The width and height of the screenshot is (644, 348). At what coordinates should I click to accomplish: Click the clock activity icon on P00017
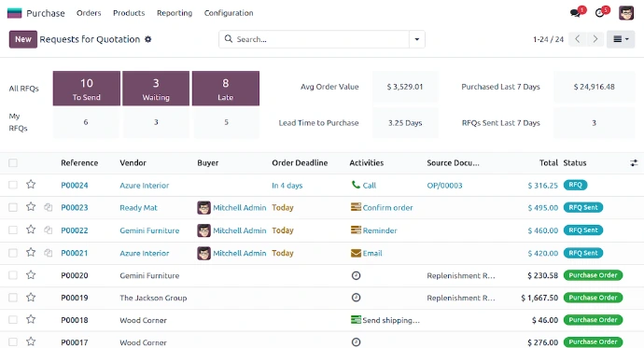pos(357,341)
